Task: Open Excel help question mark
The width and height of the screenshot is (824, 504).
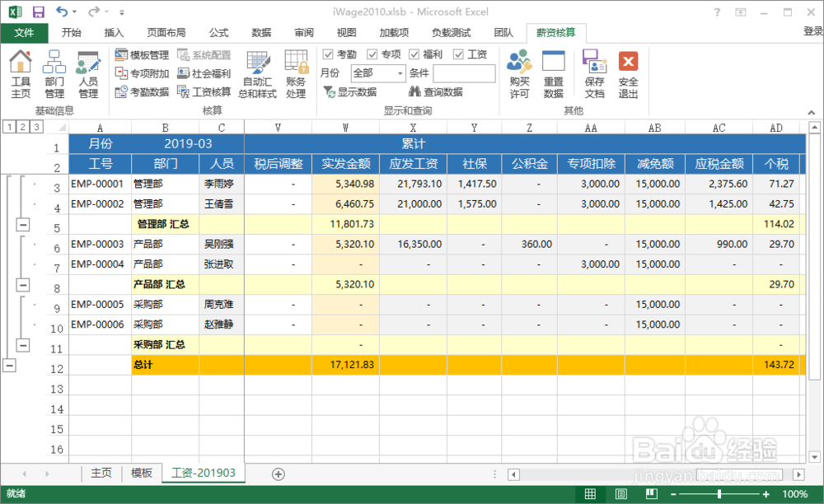Action: pos(718,12)
